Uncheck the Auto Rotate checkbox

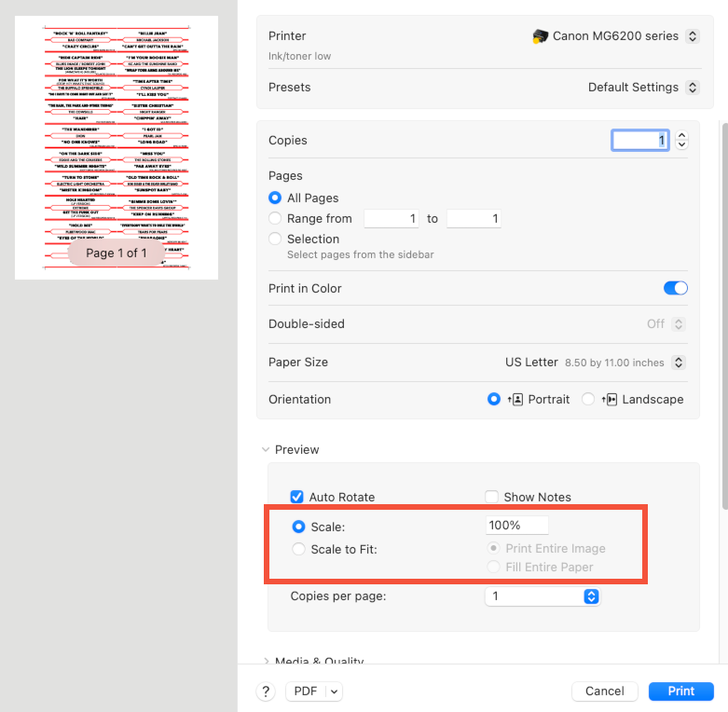tap(297, 497)
